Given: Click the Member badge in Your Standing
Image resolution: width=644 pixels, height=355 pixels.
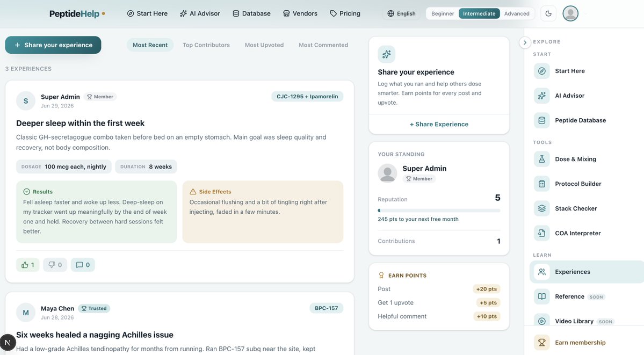Looking at the screenshot, I should [x=419, y=179].
